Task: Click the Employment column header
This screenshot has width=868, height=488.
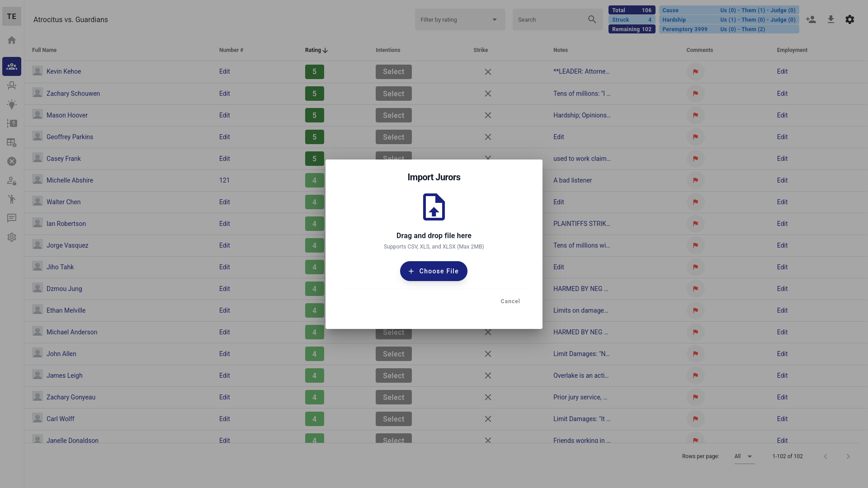Action: click(x=792, y=50)
